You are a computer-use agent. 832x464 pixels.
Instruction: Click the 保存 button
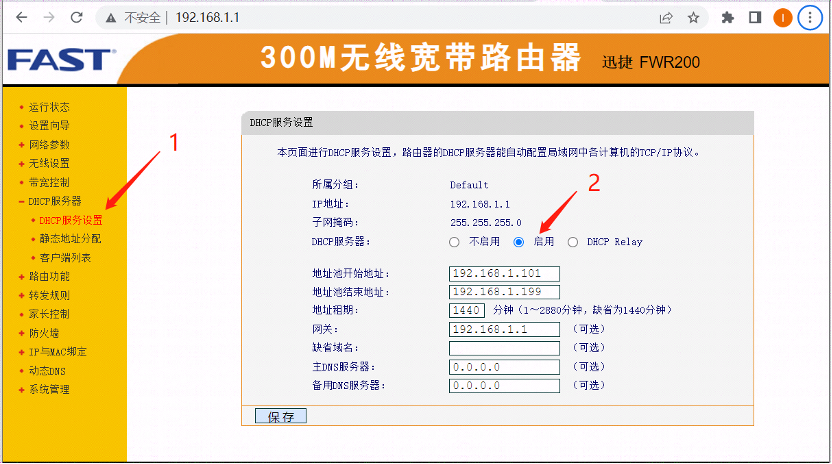point(281,416)
